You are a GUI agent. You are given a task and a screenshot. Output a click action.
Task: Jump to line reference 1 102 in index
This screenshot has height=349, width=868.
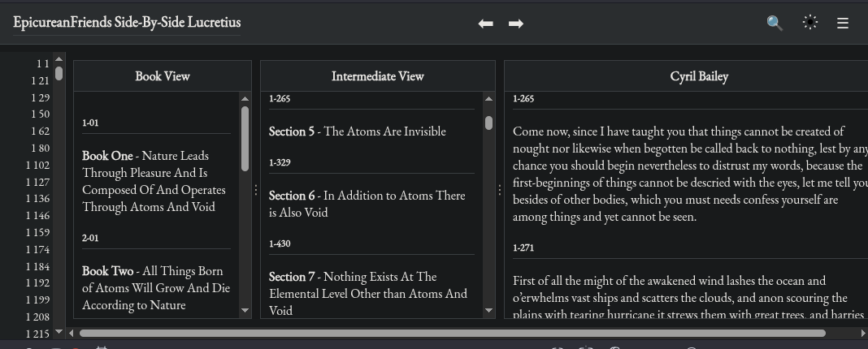[x=37, y=165]
